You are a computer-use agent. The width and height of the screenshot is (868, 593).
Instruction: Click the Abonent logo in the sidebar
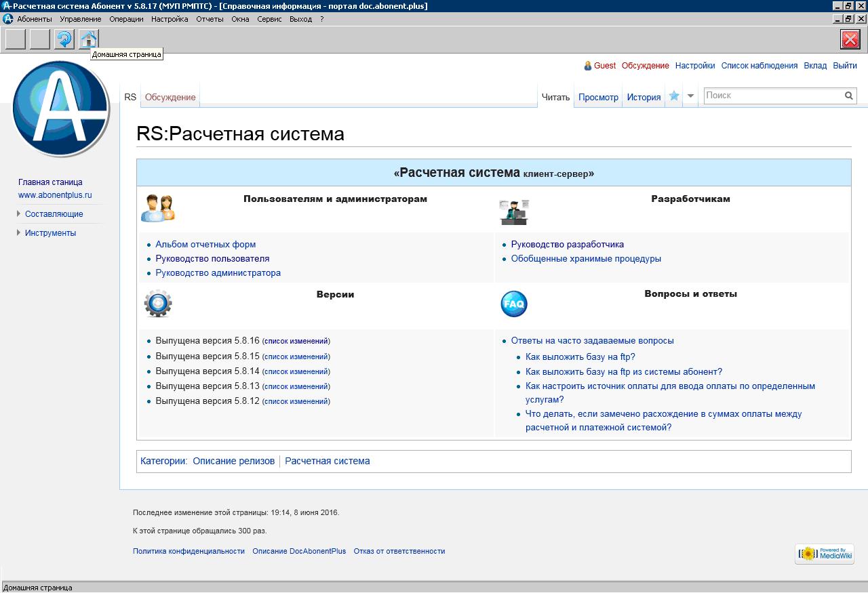pos(61,109)
